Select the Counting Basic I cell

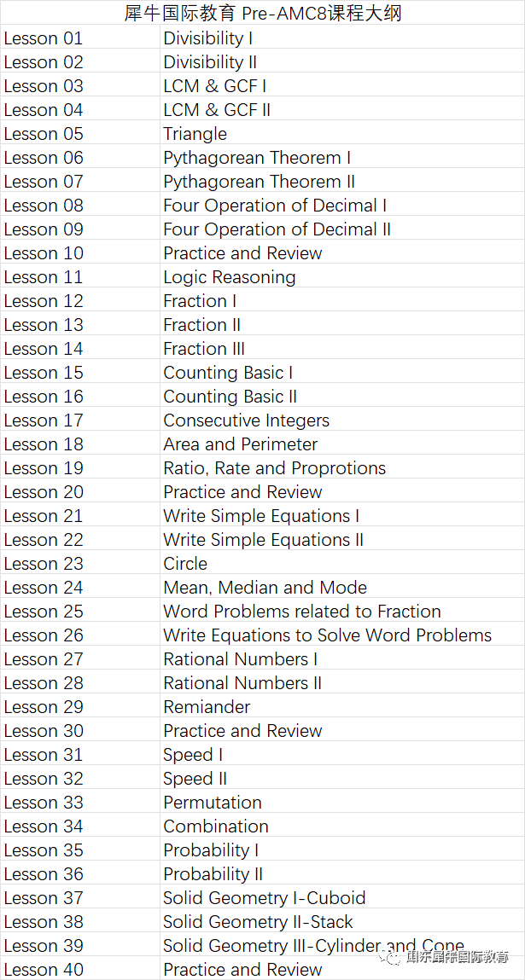(342, 373)
